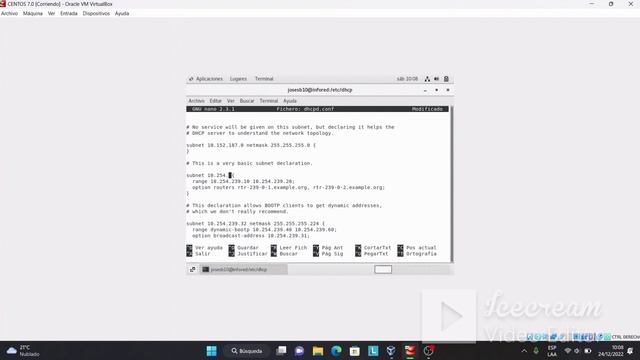Open the terminal window's Archivo menu
The image size is (640, 360).
point(196,101)
